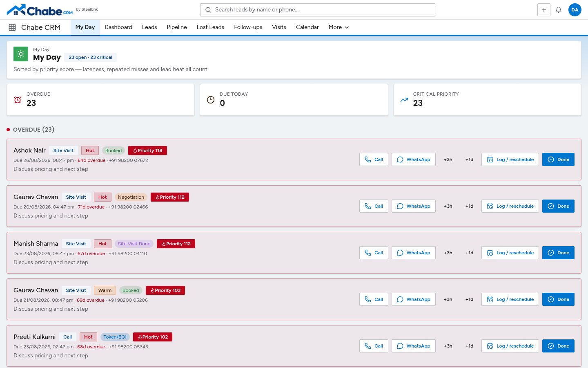The height and width of the screenshot is (368, 588).
Task: Postpone Manish Sharma task by +1d
Action: coord(469,253)
